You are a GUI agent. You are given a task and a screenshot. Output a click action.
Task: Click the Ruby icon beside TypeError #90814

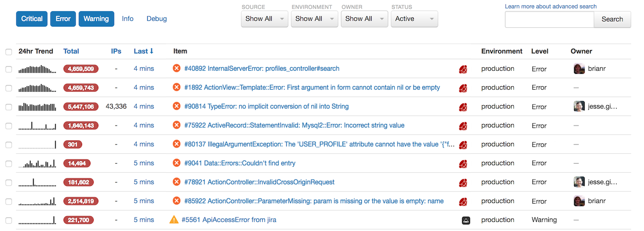pyautogui.click(x=463, y=107)
